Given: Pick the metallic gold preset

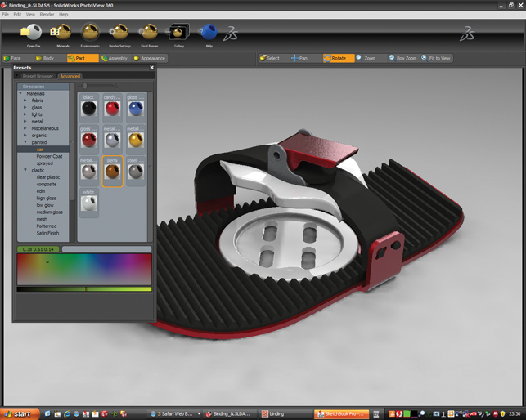Looking at the screenshot, I should click(x=136, y=140).
